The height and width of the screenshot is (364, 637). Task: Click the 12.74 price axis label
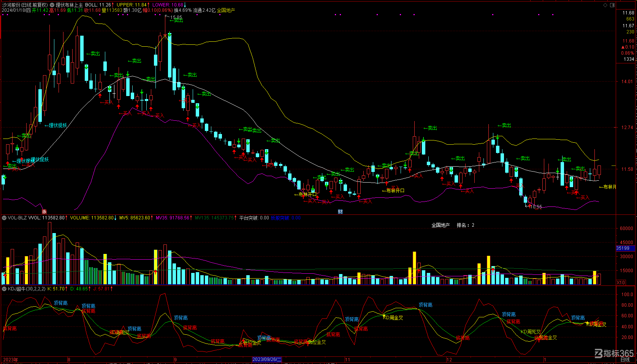pos(627,128)
